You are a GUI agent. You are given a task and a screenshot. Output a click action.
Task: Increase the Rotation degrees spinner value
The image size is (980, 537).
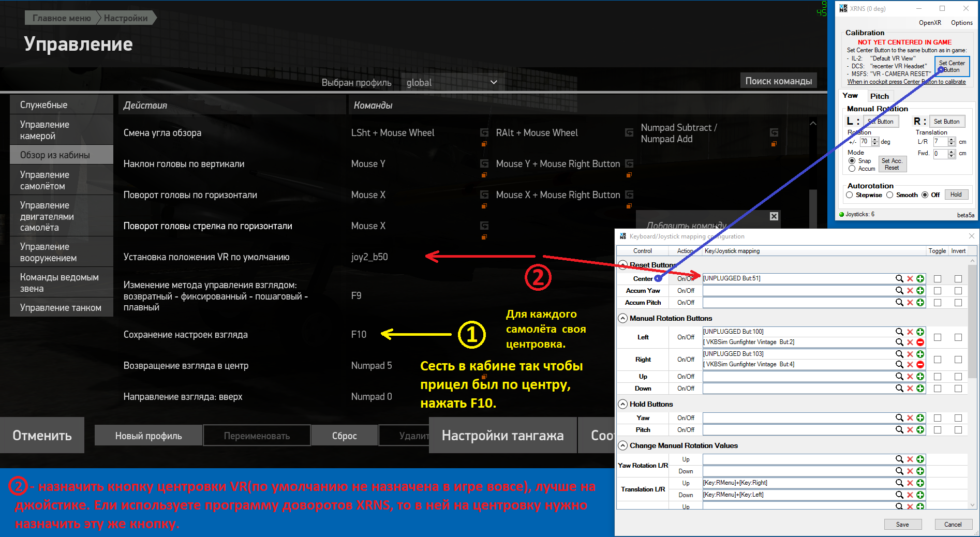(x=875, y=139)
